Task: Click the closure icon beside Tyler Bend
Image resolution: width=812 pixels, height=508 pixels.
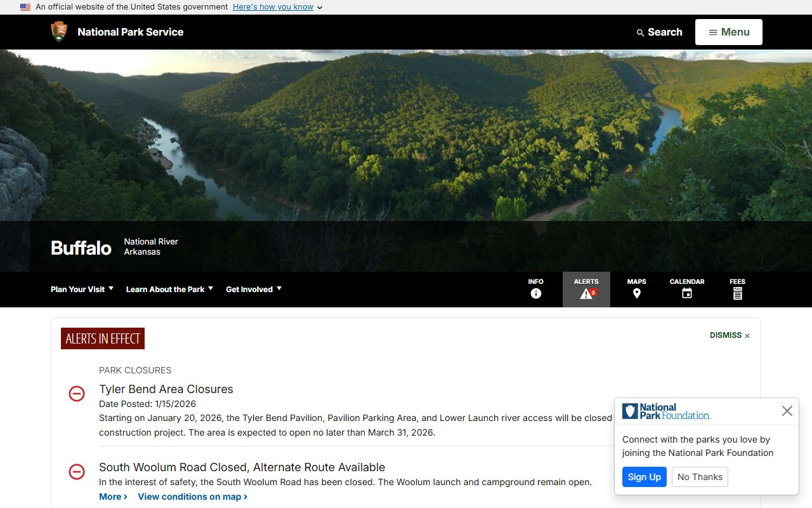Action: tap(77, 394)
